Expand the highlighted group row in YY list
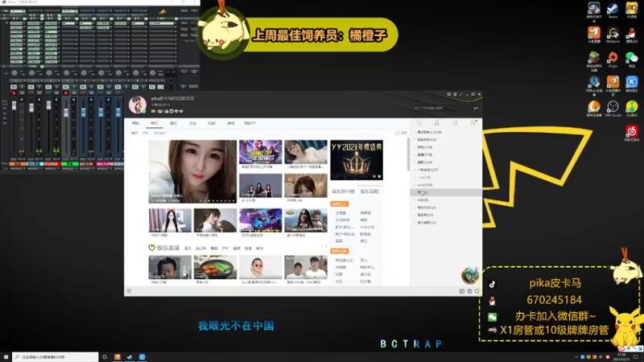The width and height of the screenshot is (644, 362). [446, 192]
